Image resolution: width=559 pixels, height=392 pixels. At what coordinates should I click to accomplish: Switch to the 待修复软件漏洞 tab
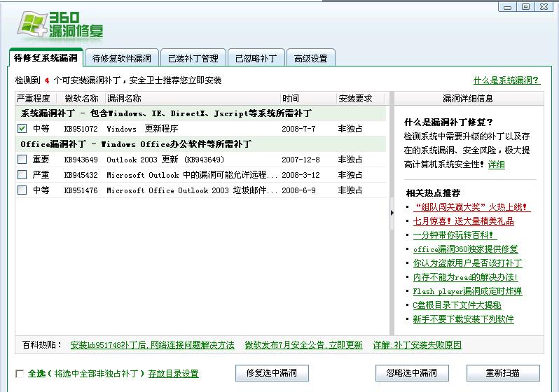click(122, 58)
